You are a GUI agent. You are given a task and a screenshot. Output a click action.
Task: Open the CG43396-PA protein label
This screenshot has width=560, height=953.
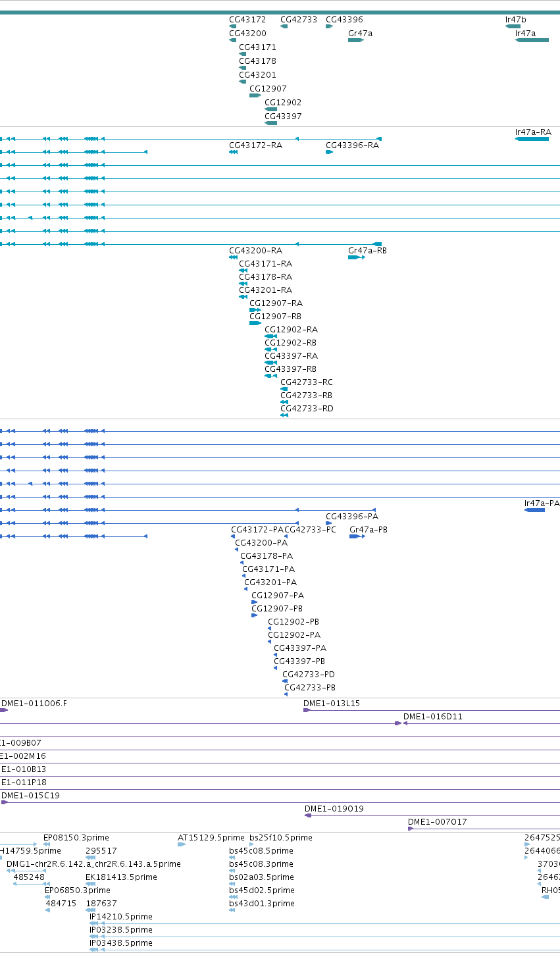click(352, 517)
